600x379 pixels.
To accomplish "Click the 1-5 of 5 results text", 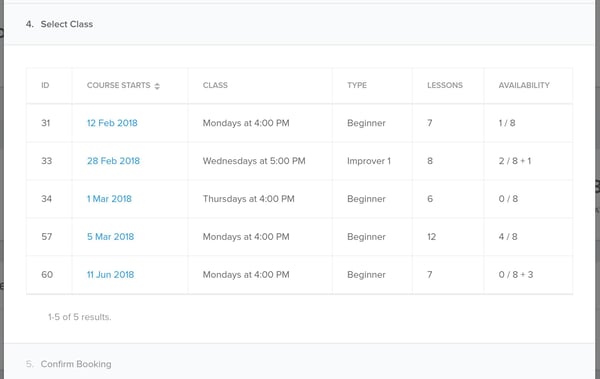I will 80,317.
